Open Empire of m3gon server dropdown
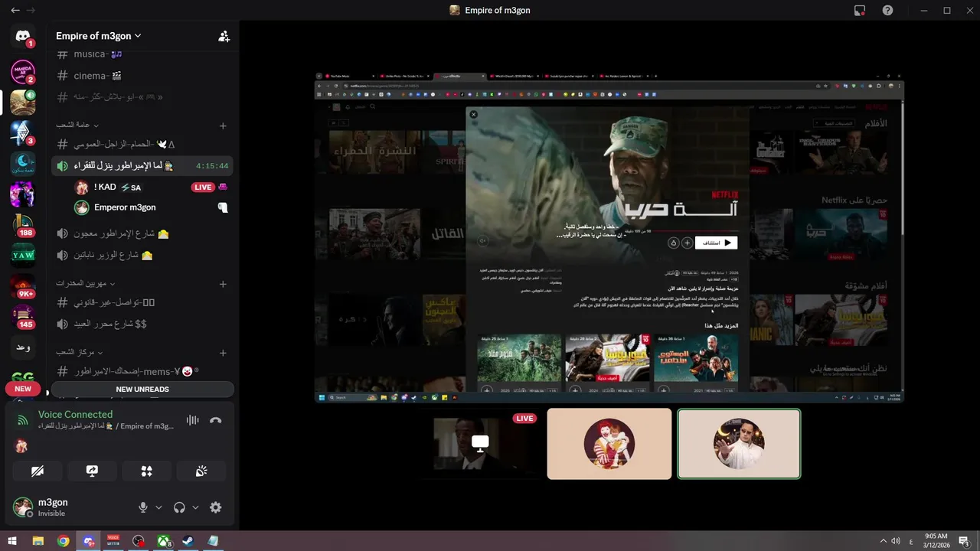This screenshot has height=551, width=980. pos(99,36)
